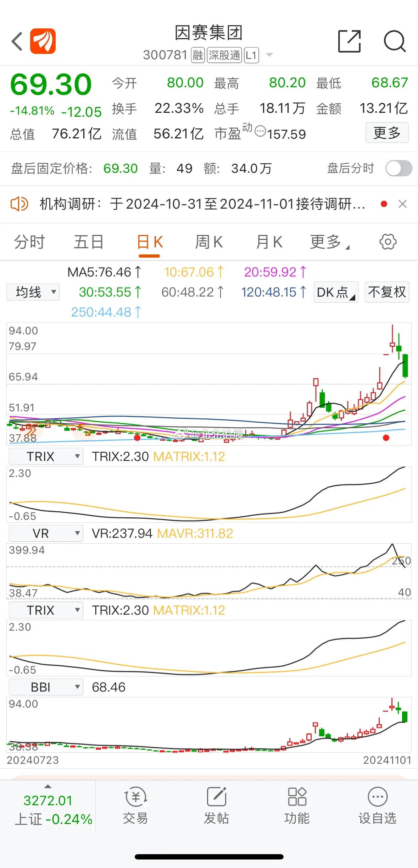Switch to the 五日 tab
This screenshot has height=868, width=418.
89,242
